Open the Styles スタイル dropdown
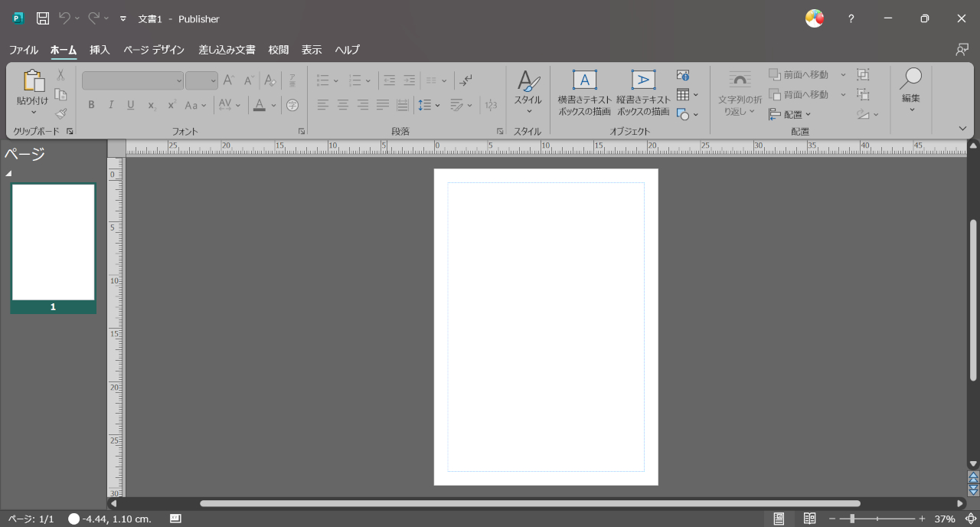The image size is (980, 527). 528,93
